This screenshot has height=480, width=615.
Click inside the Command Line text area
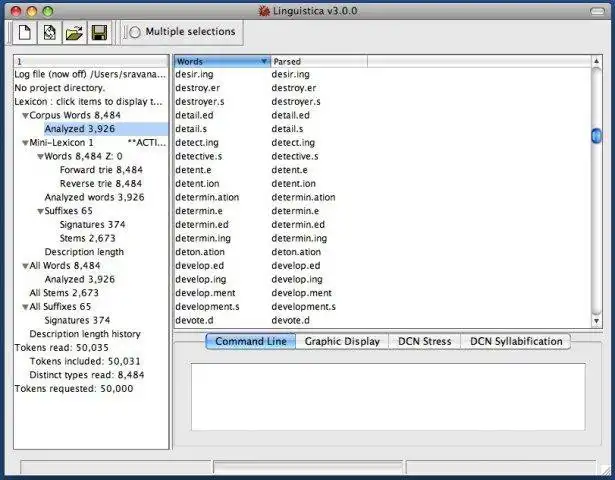click(x=388, y=396)
